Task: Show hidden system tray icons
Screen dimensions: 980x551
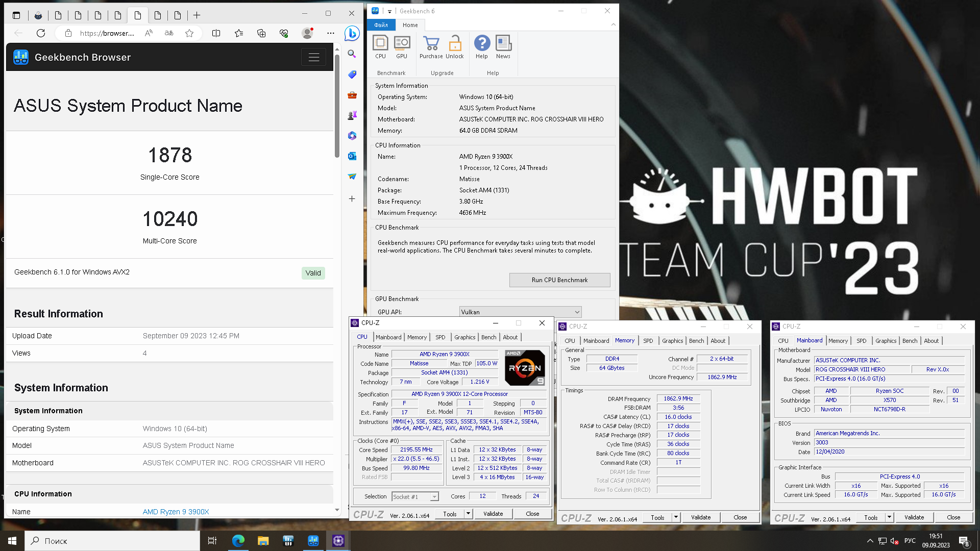Action: pyautogui.click(x=870, y=541)
